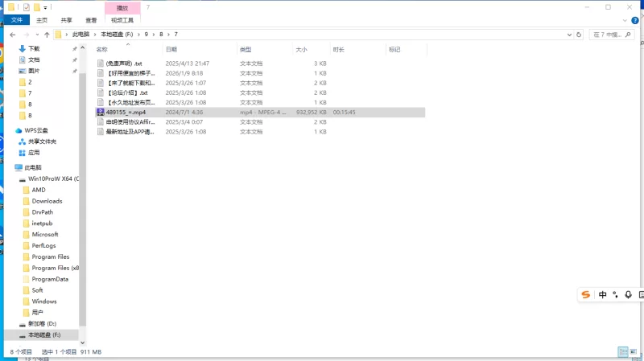This screenshot has height=361, width=644.
Task: Open 图片 in quick access
Action: (x=34, y=71)
